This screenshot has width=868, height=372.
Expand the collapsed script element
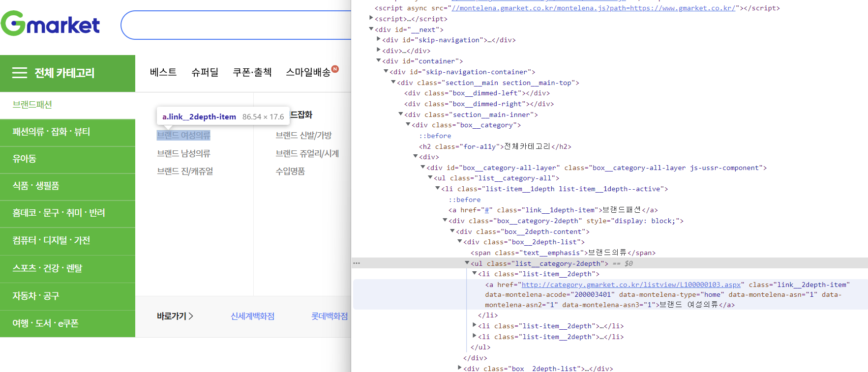pos(371,18)
